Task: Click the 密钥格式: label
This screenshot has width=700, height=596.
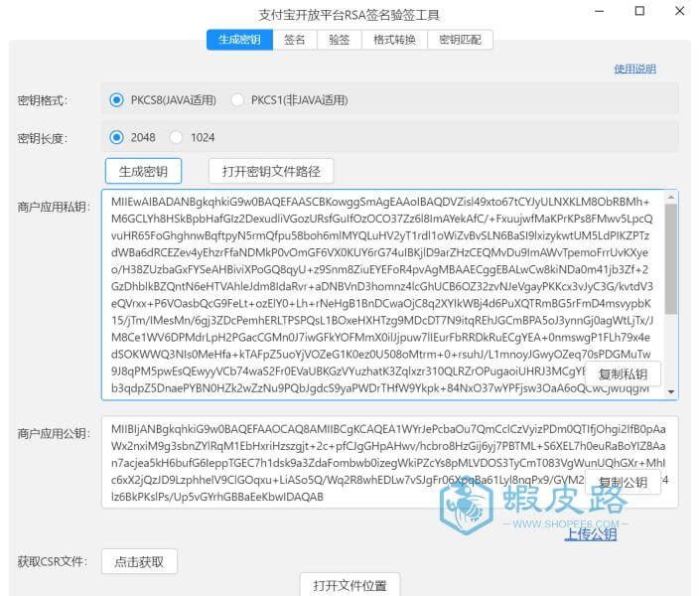Action: (43, 100)
